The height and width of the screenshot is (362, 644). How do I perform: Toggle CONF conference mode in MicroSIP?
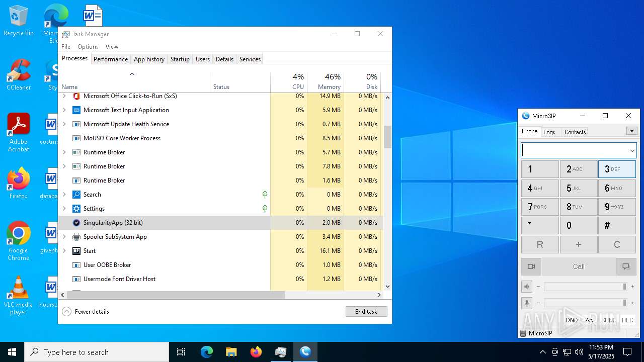coord(608,320)
